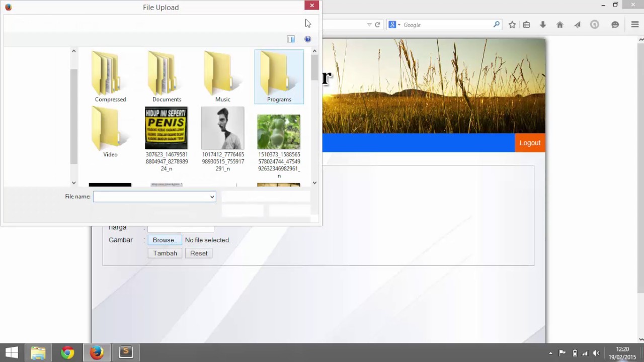Click the help icon in File Upload dialog
644x362 pixels.
pyautogui.click(x=307, y=39)
